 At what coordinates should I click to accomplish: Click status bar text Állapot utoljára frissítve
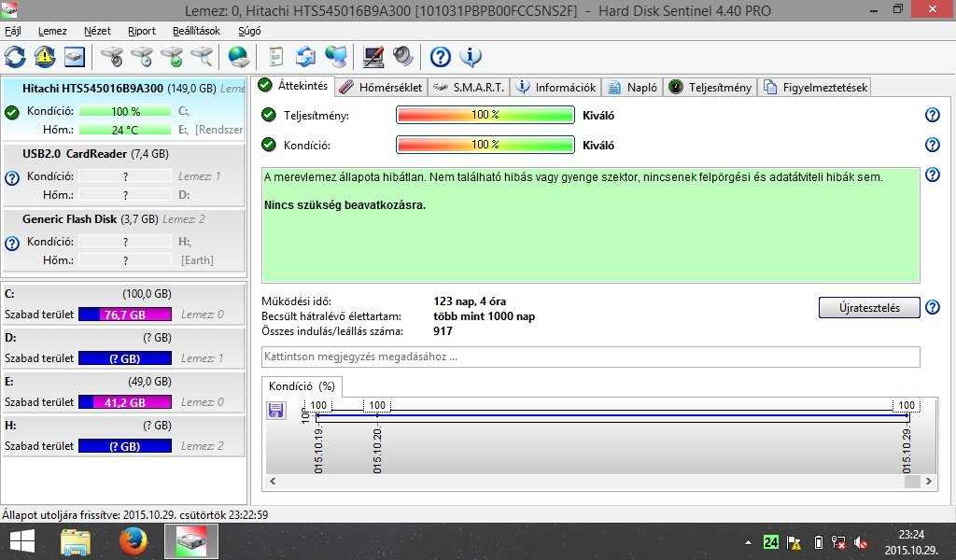(134, 515)
